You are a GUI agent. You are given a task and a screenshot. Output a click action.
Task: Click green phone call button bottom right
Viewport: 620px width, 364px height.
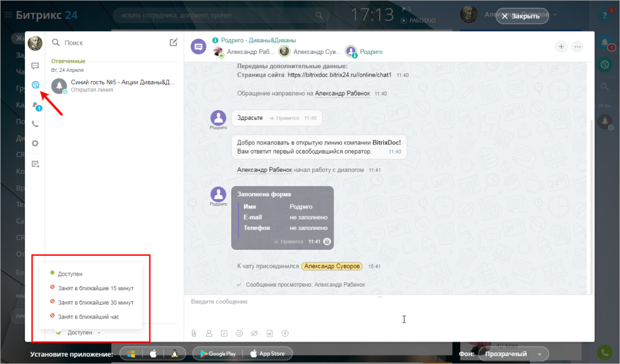[604, 352]
